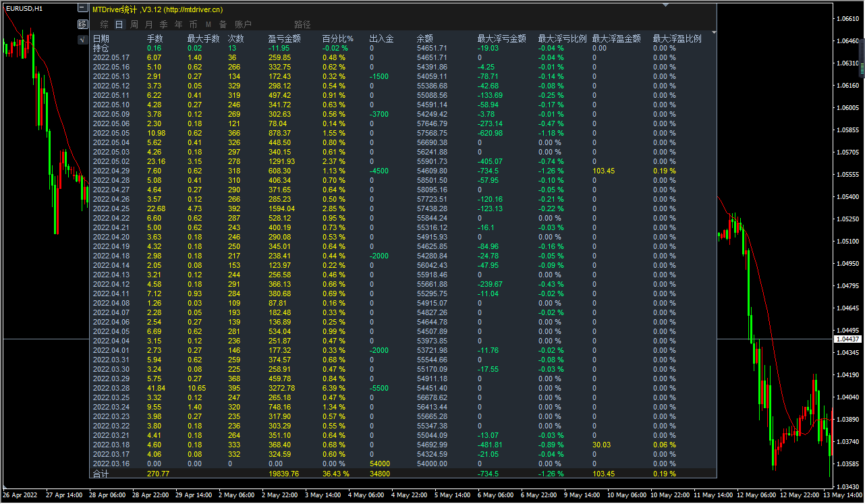Switch to the 综 summary tab

tap(105, 24)
